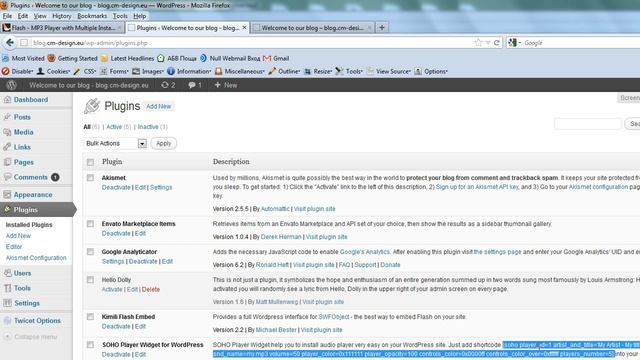Open Media in WordPress sidebar
The image size is (640, 360).
pos(23,132)
